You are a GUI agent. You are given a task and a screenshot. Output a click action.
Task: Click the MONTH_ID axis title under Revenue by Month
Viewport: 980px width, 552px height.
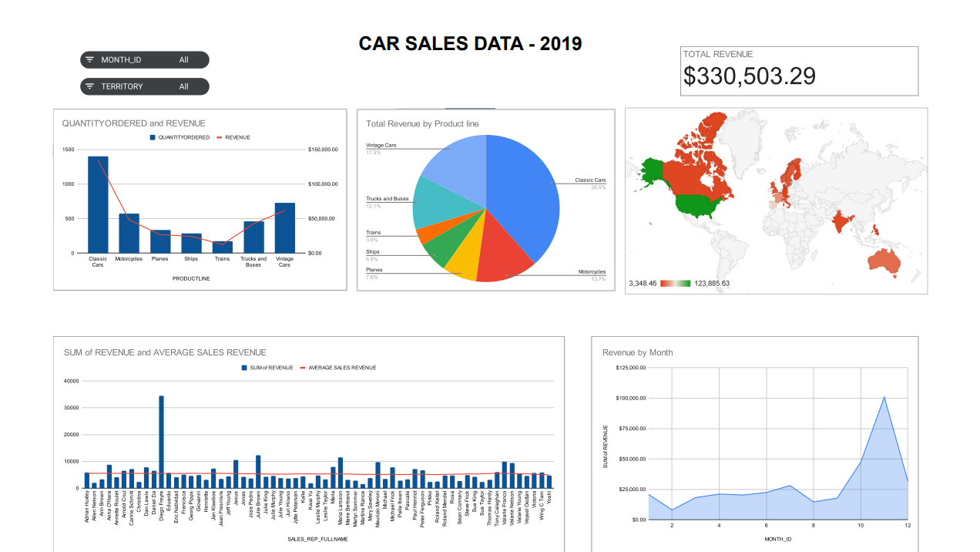778,538
